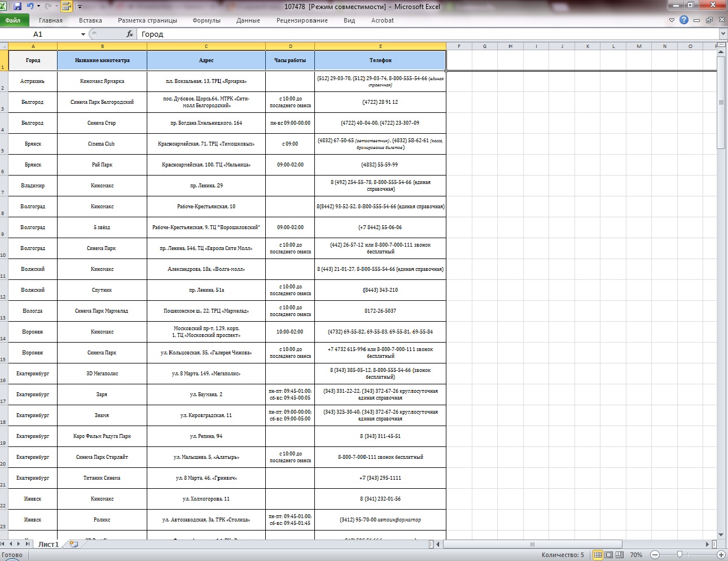
Task: Close the workbook with the inner X
Action: point(721,20)
